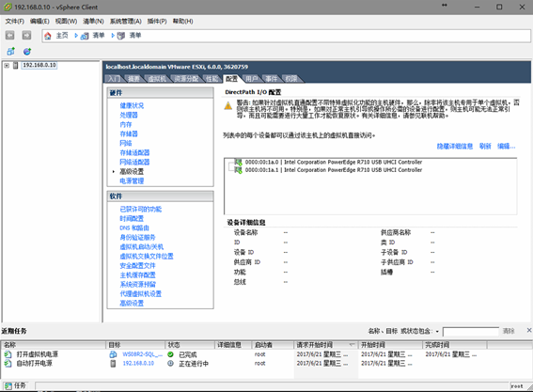
Task: Click the recent tasks filter text field
Action: 471,332
